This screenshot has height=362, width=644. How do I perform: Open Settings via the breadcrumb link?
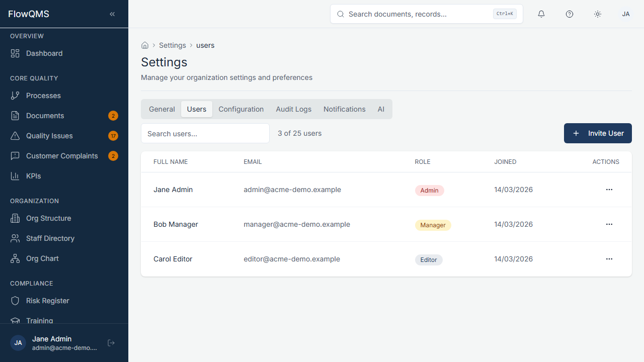pyautogui.click(x=173, y=45)
